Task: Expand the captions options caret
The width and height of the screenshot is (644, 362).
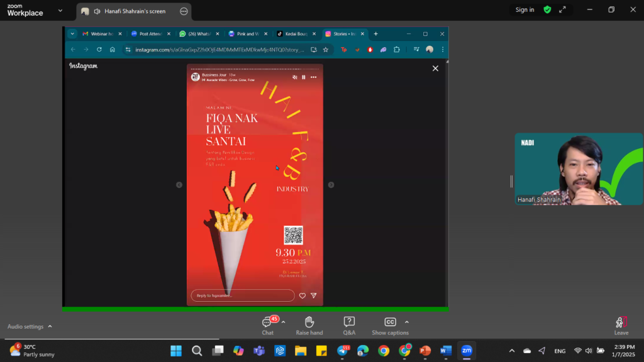Action: (x=407, y=322)
